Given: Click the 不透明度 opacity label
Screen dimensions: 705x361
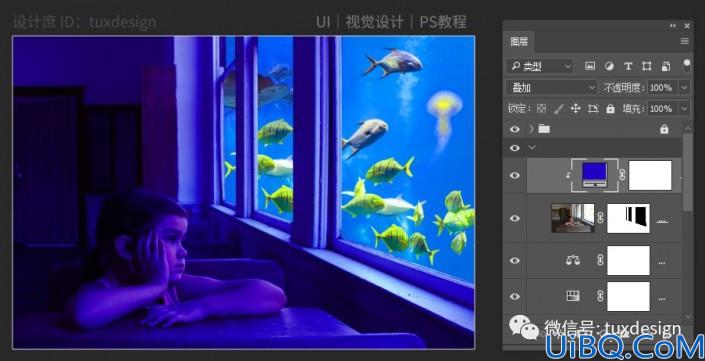Looking at the screenshot, I should coord(623,88).
